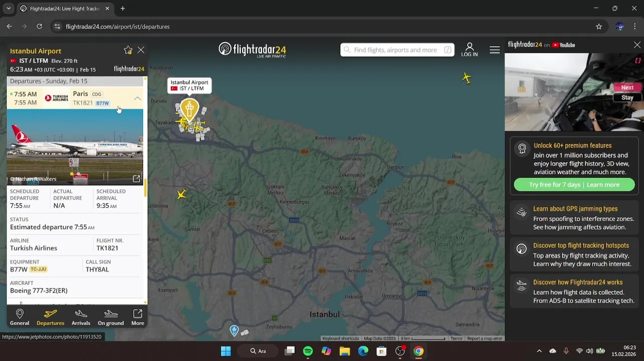
Task: Click the site information icon in address bar
Action: pyautogui.click(x=57, y=27)
